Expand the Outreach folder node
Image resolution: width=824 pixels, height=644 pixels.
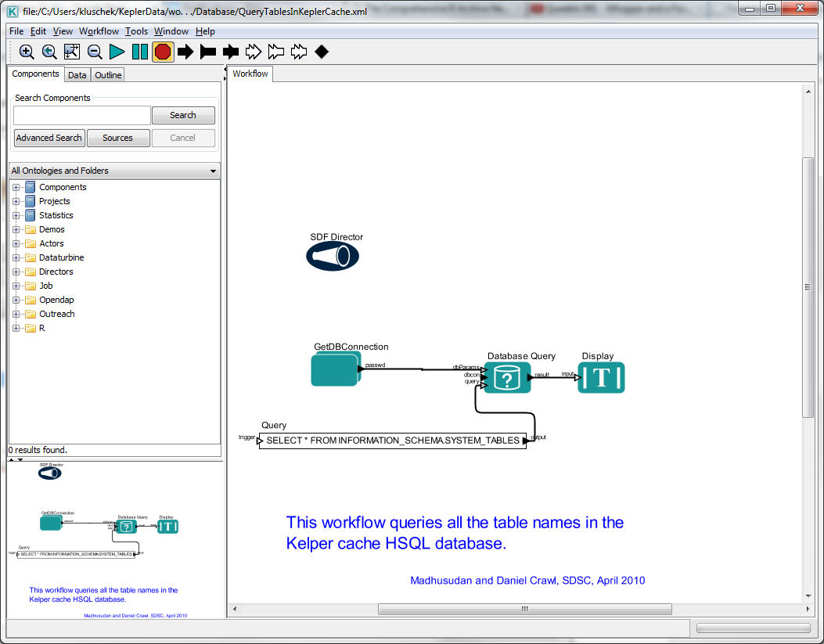pos(16,314)
